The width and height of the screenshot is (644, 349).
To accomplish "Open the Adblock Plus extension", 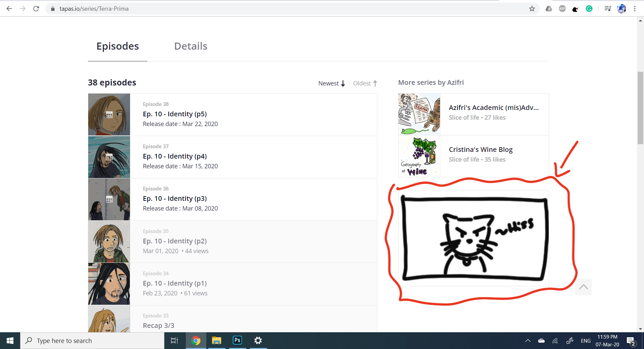I will point(562,9).
